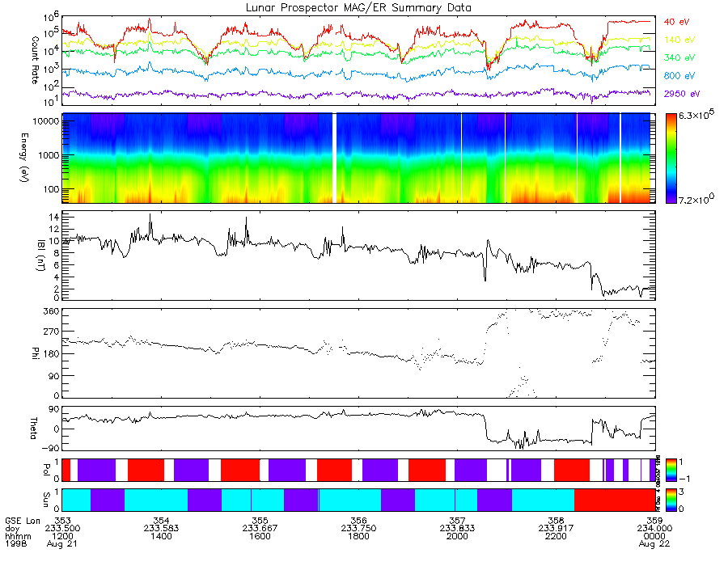This screenshot has width=728, height=566.
Task: Click the Pol panel color bar
Action: pyautogui.click(x=671, y=470)
